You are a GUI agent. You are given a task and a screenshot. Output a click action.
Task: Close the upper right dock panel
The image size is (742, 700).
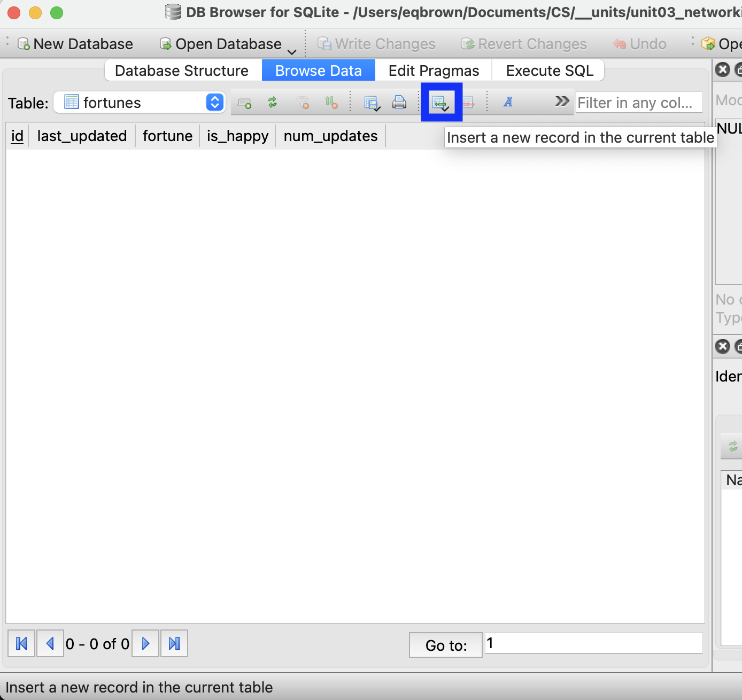point(723,69)
